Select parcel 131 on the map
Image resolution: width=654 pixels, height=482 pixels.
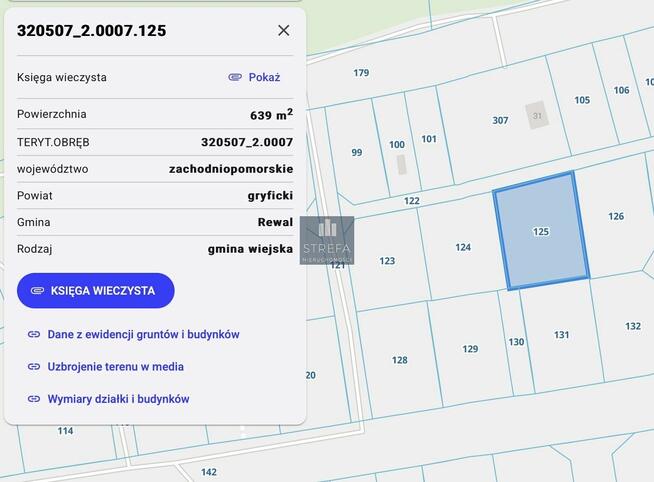coord(561,335)
